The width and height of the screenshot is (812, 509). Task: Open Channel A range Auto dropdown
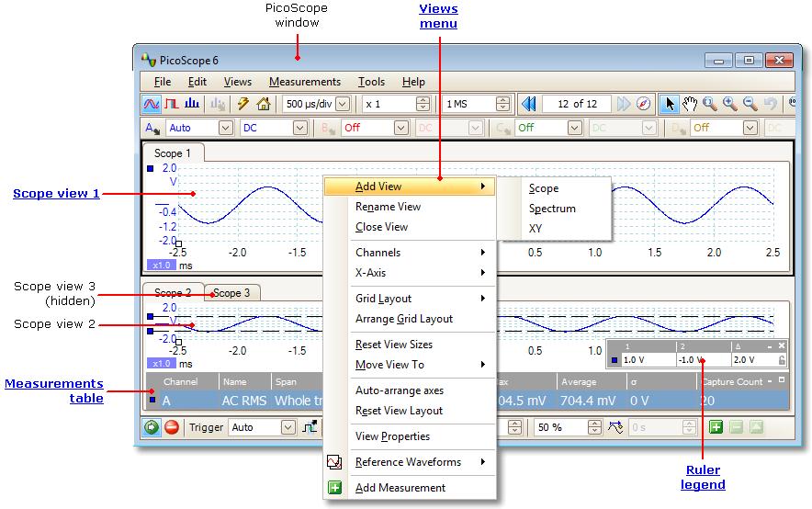[x=226, y=128]
